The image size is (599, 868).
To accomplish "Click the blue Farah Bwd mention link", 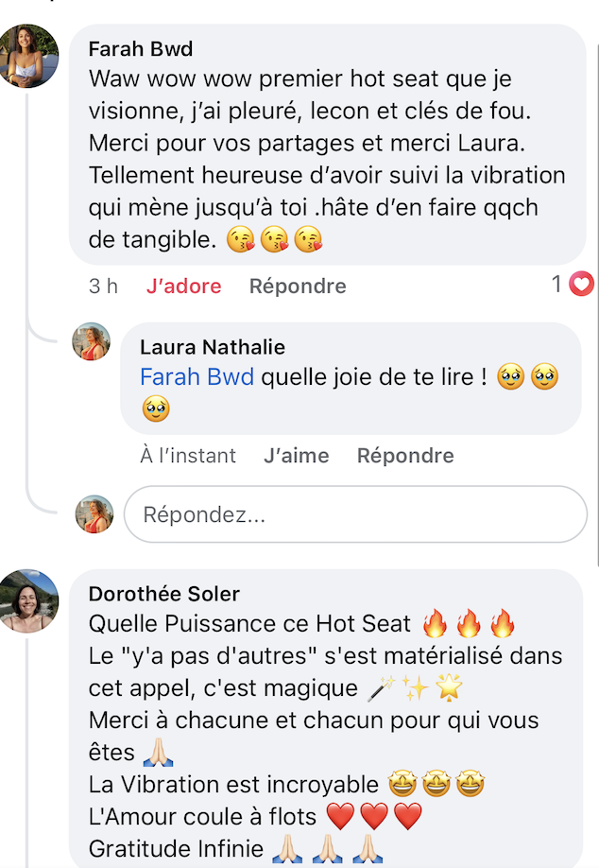I will pos(197,377).
